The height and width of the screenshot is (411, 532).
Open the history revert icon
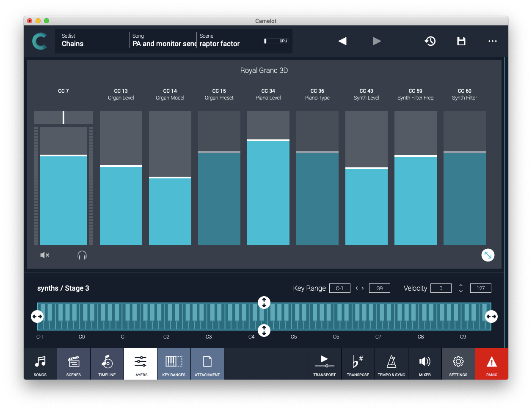[x=430, y=41]
